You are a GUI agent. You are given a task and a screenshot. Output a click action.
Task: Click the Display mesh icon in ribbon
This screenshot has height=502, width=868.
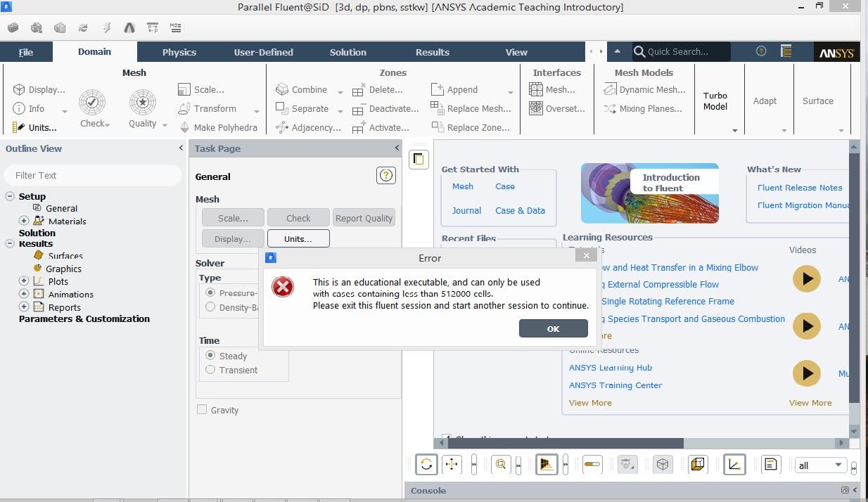19,90
